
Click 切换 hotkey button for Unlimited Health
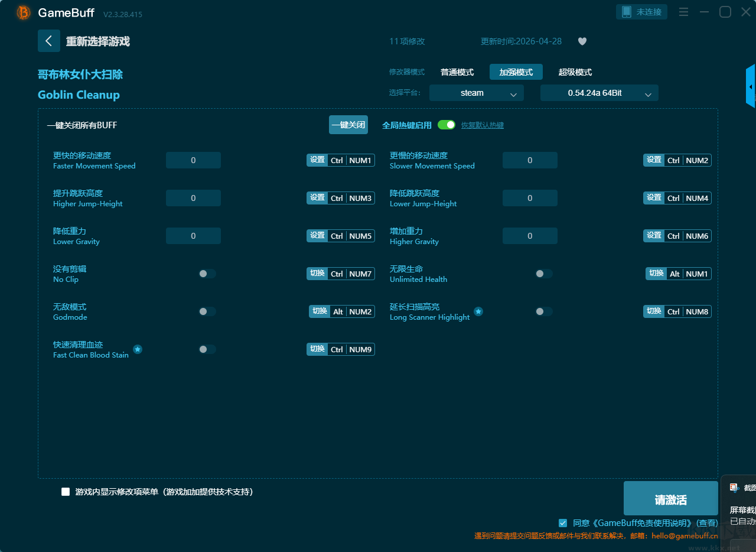pos(656,274)
